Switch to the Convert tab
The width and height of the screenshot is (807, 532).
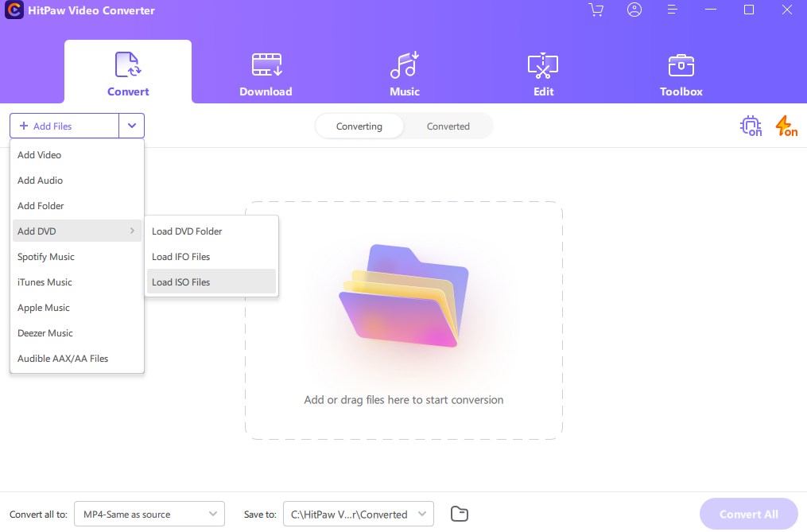[128, 72]
